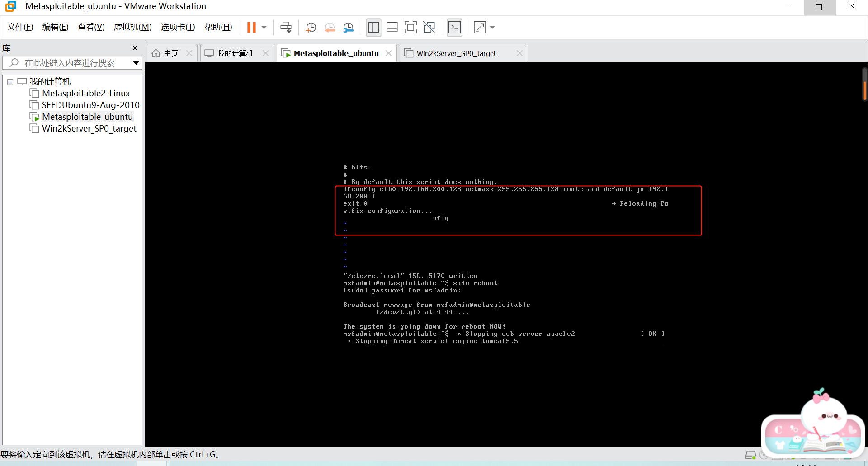Click send Ctrl+Alt+Del icon
This screenshot has width=868, height=466.
286,28
